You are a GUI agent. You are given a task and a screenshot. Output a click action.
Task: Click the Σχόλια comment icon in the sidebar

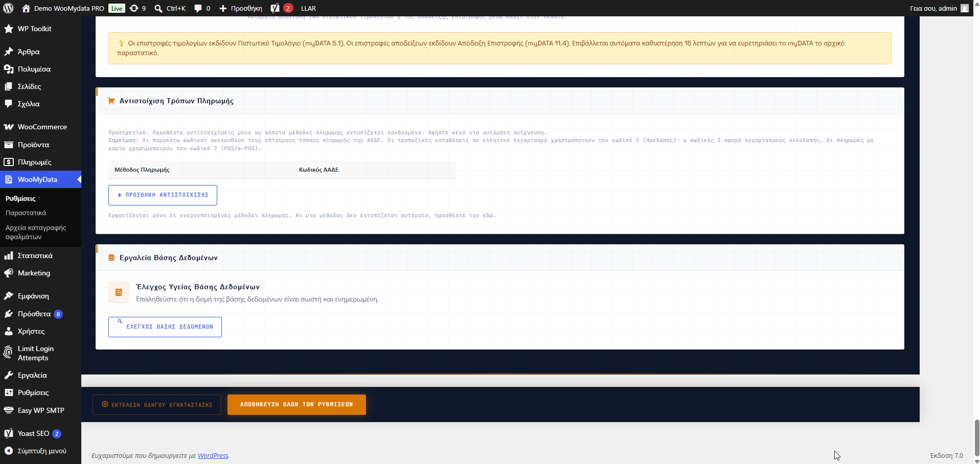point(9,104)
